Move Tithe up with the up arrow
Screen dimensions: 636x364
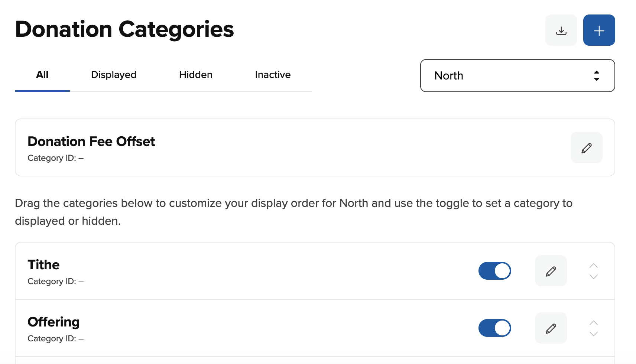click(593, 266)
